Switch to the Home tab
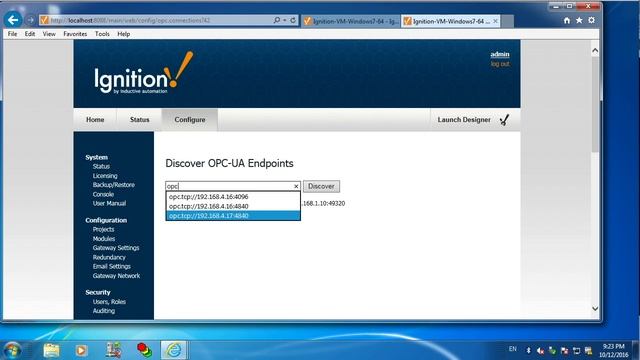640x360 pixels. (x=95, y=120)
